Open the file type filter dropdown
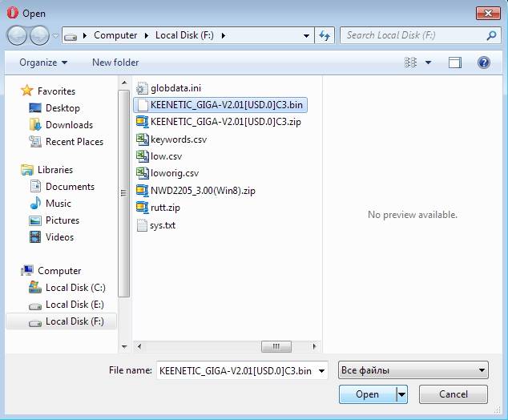 [x=413, y=370]
